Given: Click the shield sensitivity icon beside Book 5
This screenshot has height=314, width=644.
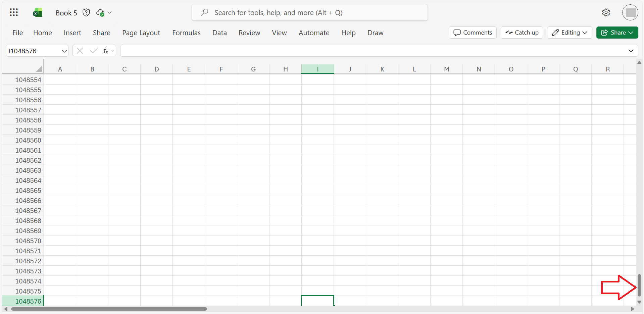Looking at the screenshot, I should [x=86, y=13].
